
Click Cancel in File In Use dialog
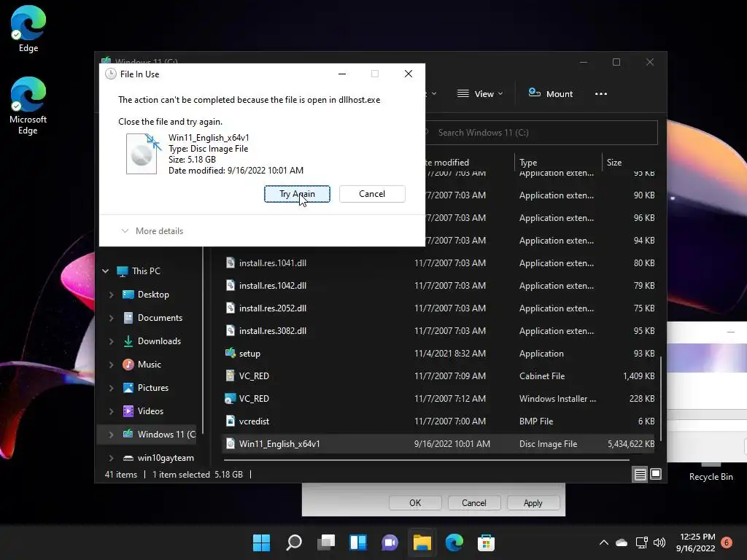372,194
